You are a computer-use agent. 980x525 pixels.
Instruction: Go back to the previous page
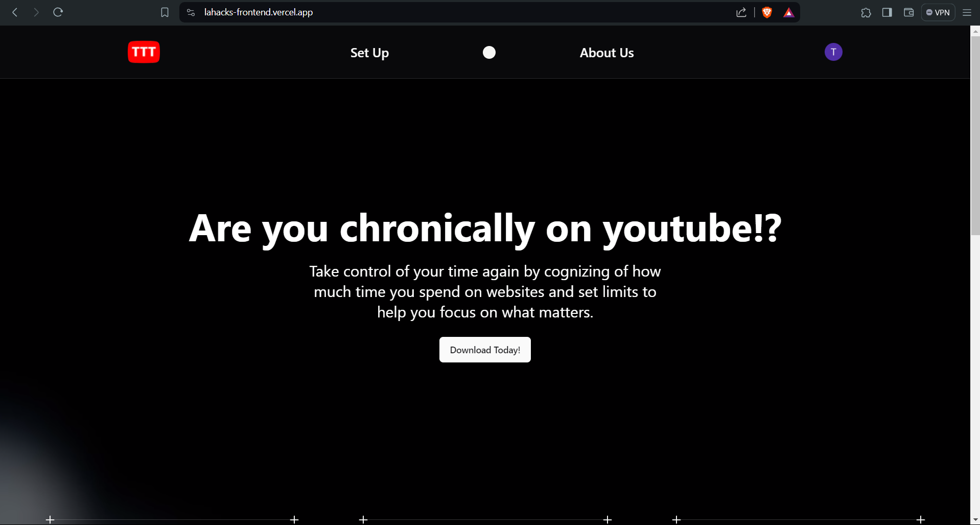click(x=15, y=12)
